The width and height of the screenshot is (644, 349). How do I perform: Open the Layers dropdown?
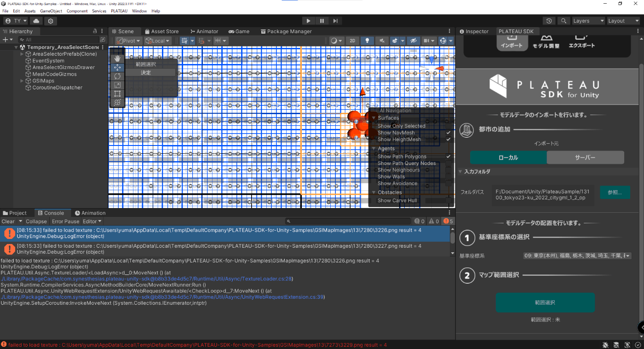[588, 21]
